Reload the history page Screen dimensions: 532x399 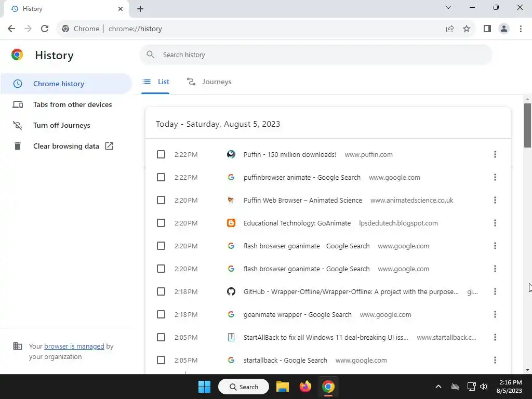click(x=45, y=29)
